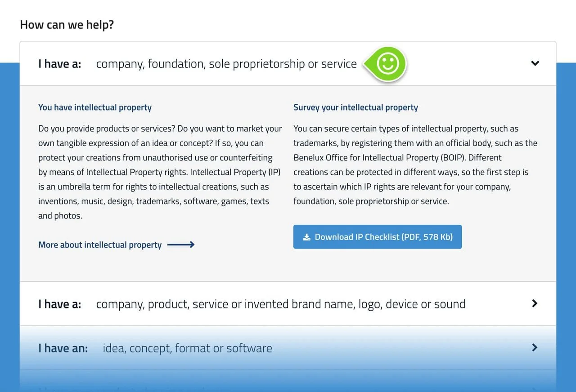
Task: Click the paragraph mentioning the Benelux Office
Action: (415, 165)
